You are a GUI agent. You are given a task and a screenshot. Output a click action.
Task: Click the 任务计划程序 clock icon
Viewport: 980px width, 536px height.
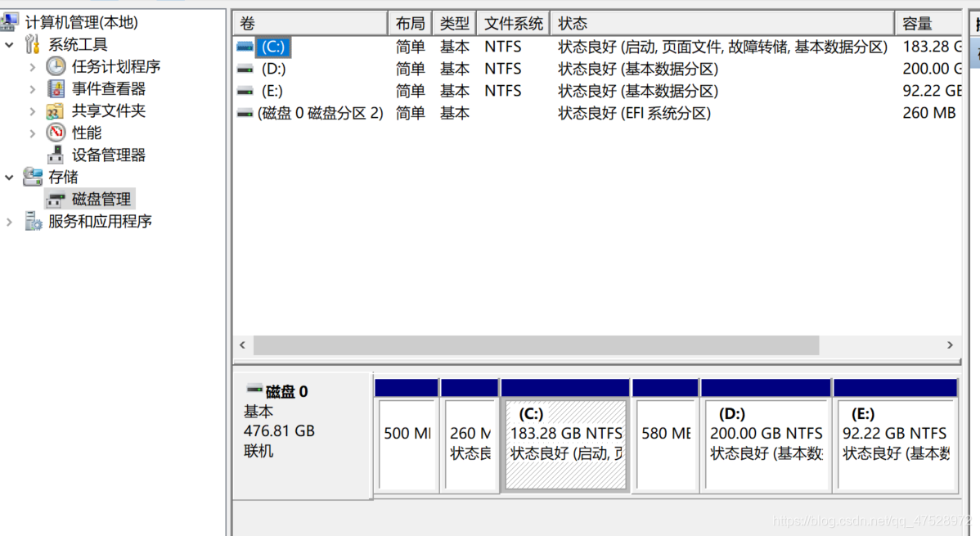coord(56,66)
